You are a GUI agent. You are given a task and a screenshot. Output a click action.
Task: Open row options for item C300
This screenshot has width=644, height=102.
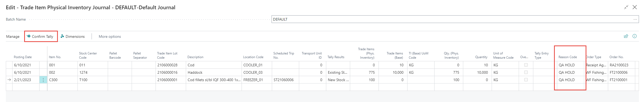[x=43, y=80]
